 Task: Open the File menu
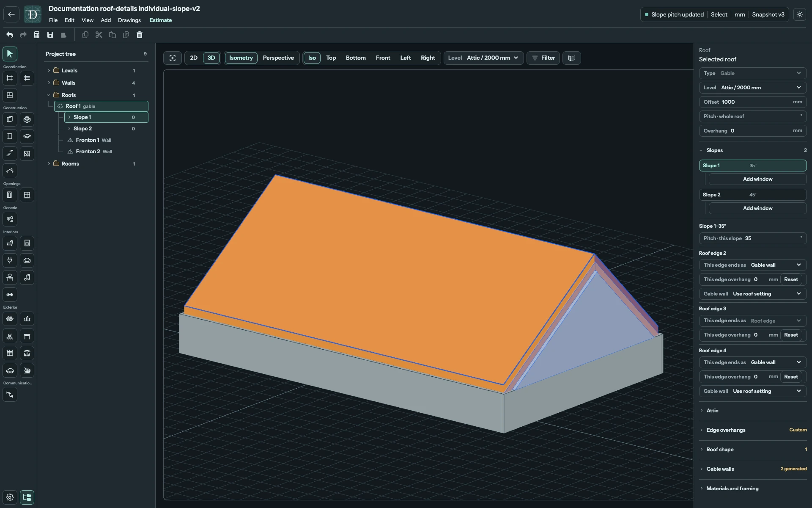point(53,20)
